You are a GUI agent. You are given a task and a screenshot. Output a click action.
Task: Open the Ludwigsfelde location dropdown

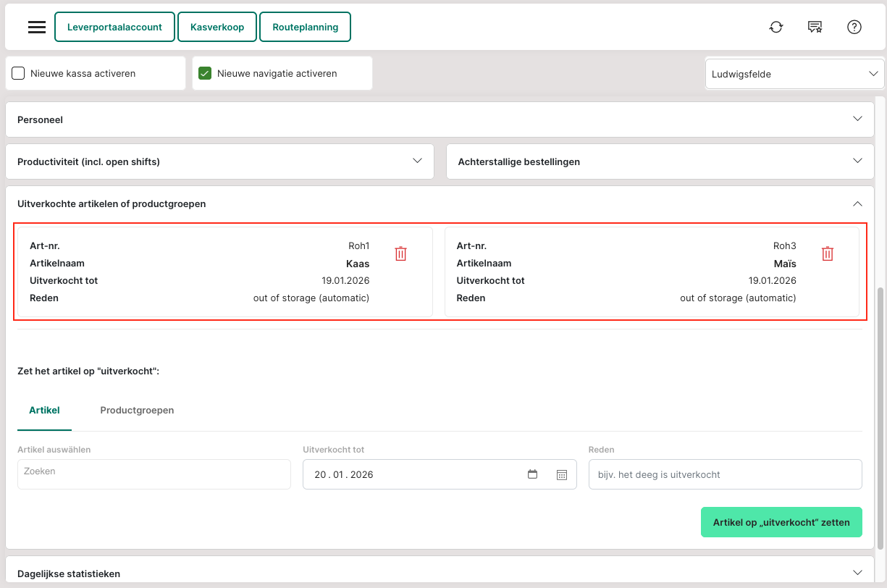click(794, 74)
